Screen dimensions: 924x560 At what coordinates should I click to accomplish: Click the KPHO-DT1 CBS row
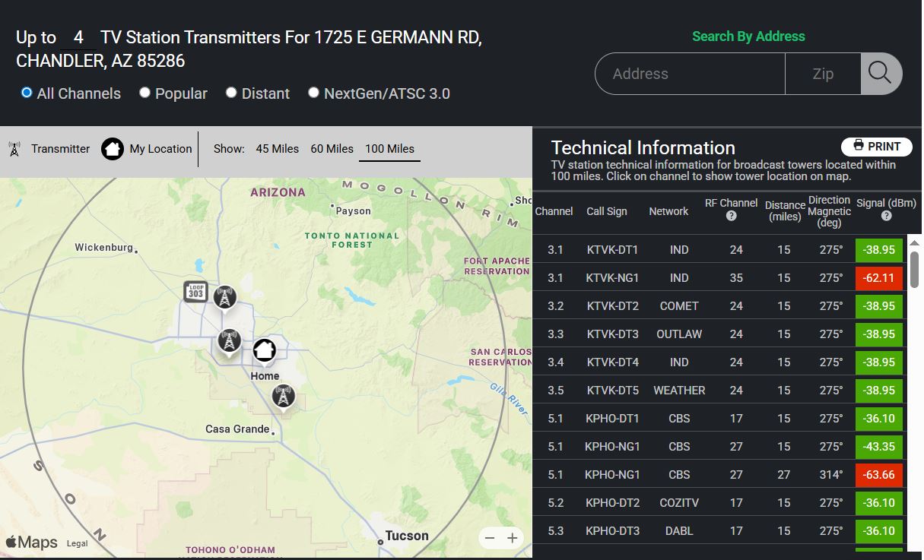pos(720,418)
